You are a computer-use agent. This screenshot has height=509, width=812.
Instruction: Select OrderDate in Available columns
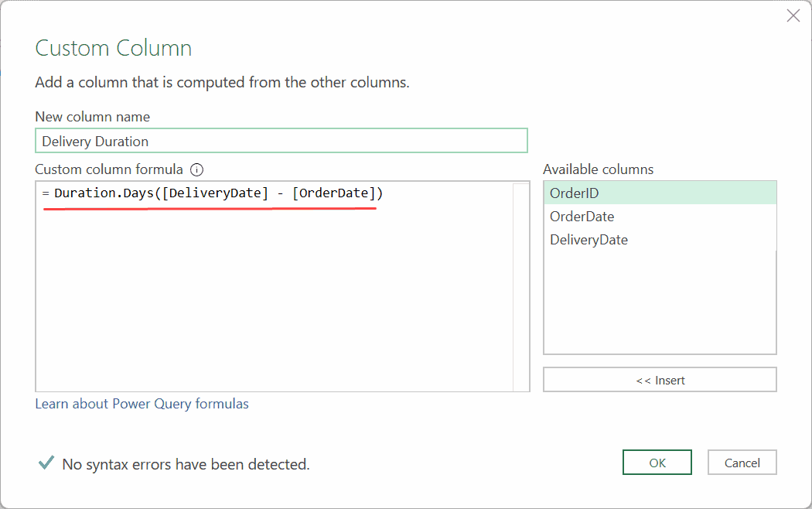[660, 216]
